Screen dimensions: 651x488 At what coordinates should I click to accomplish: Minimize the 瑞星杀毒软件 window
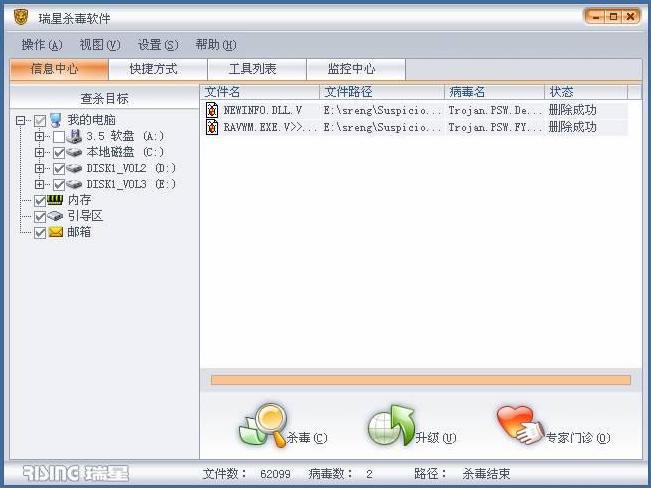[x=597, y=17]
